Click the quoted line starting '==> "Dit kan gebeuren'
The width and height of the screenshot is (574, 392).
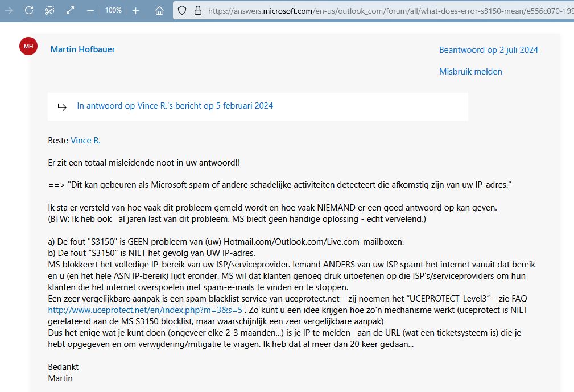coord(280,185)
